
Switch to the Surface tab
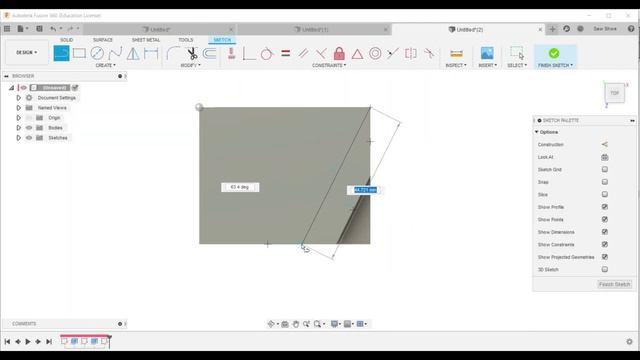(x=103, y=40)
